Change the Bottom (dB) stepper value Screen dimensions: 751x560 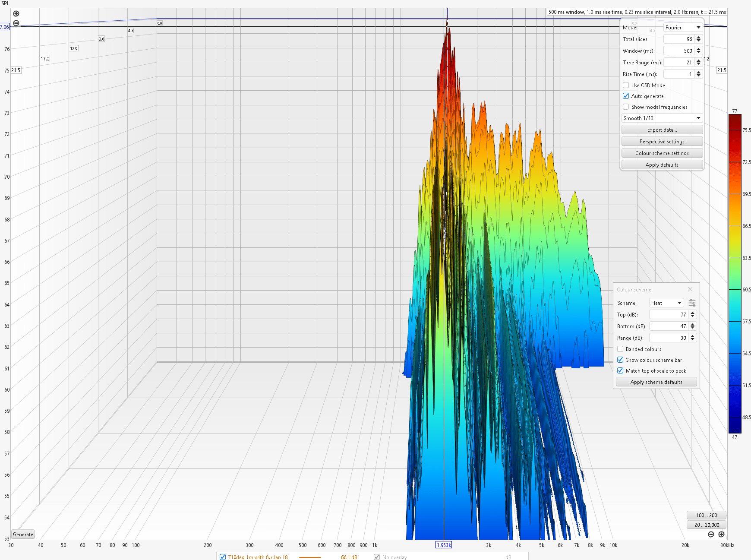(693, 326)
